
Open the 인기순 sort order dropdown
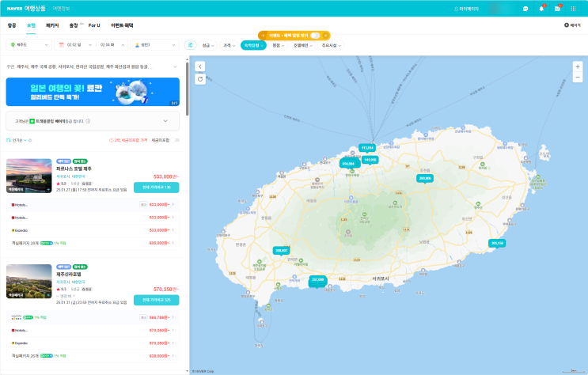(17, 140)
